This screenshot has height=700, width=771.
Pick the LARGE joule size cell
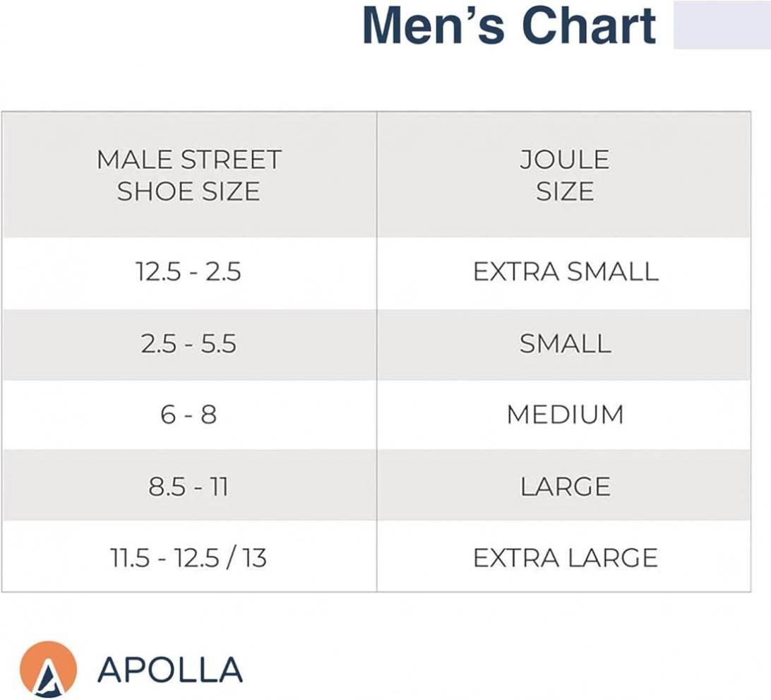coord(565,486)
